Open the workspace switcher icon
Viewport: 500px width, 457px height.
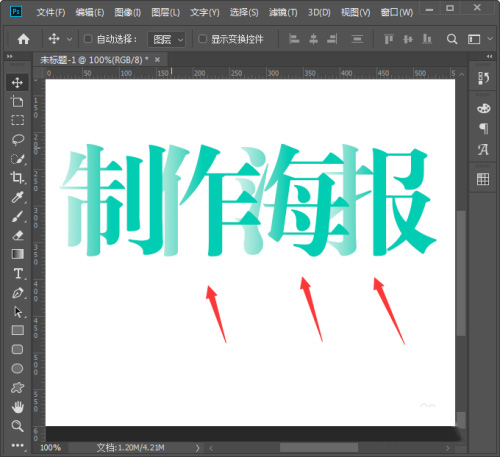[x=474, y=39]
